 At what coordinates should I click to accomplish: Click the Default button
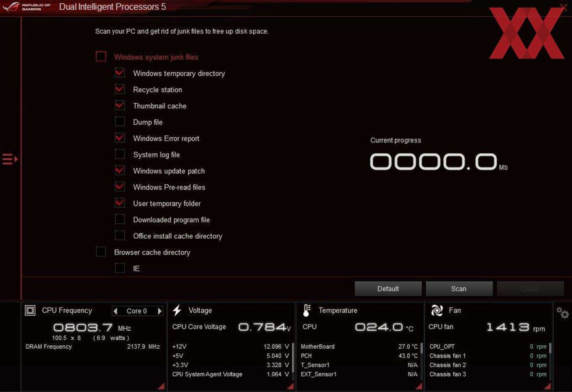pos(388,289)
